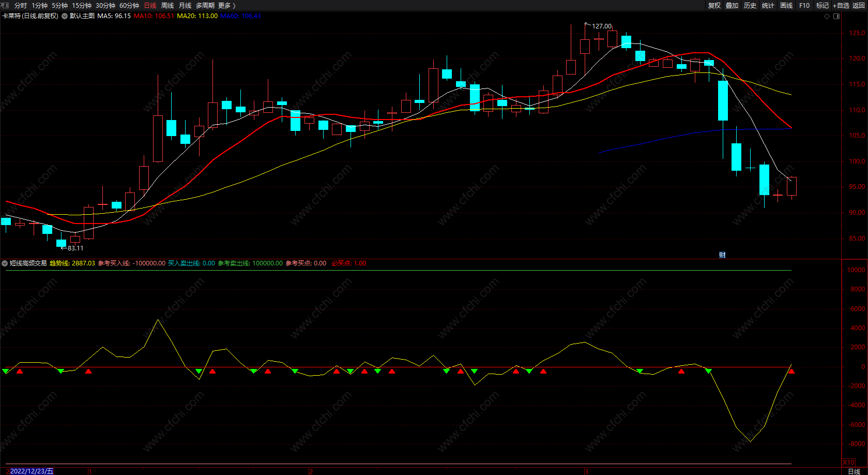Click the 标记 mark button
The image size is (868, 475).
(x=823, y=5)
